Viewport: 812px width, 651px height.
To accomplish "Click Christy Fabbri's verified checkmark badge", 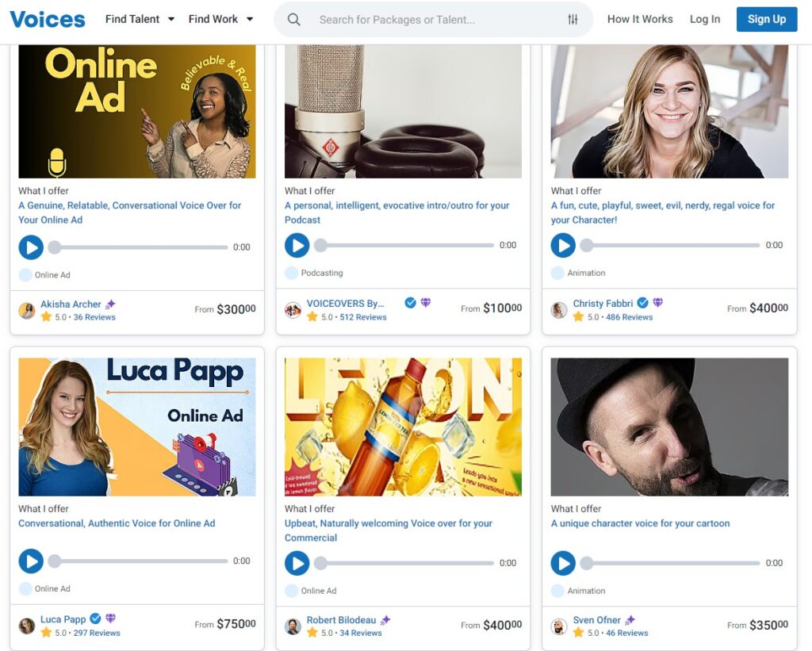I will pyautogui.click(x=642, y=302).
